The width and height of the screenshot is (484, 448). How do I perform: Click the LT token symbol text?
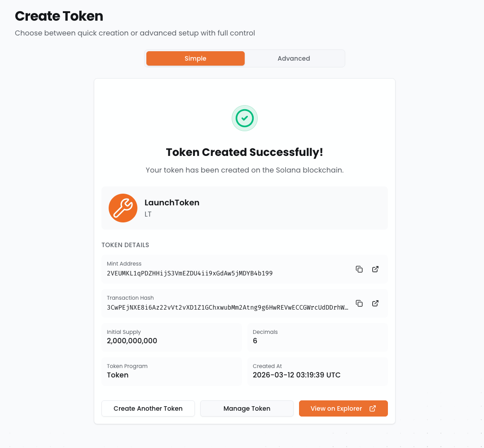point(148,214)
